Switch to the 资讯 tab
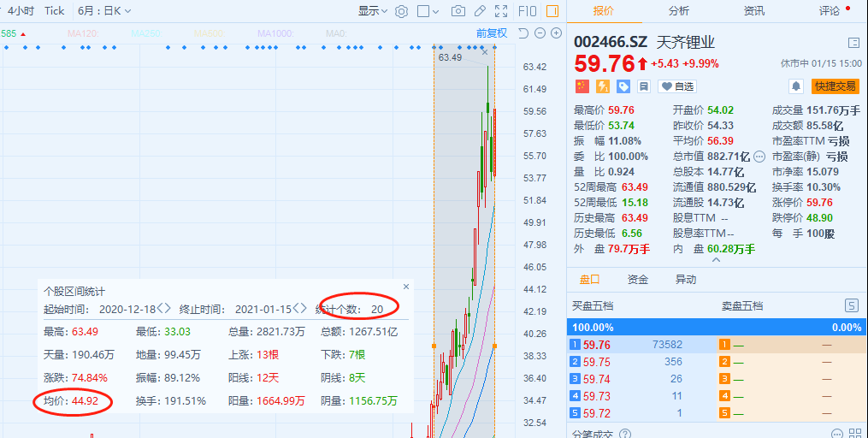The width and height of the screenshot is (868, 438). 754,11
